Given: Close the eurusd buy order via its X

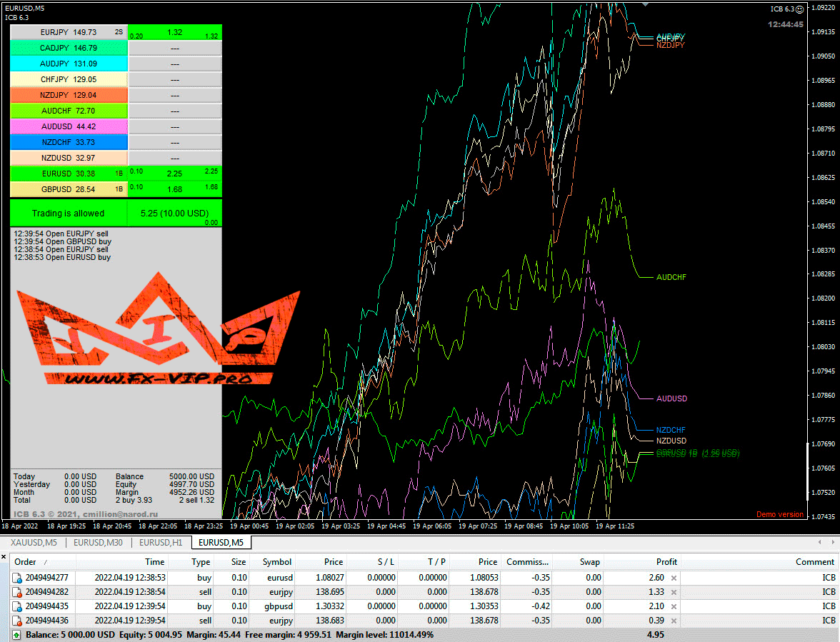Looking at the screenshot, I should 673,578.
